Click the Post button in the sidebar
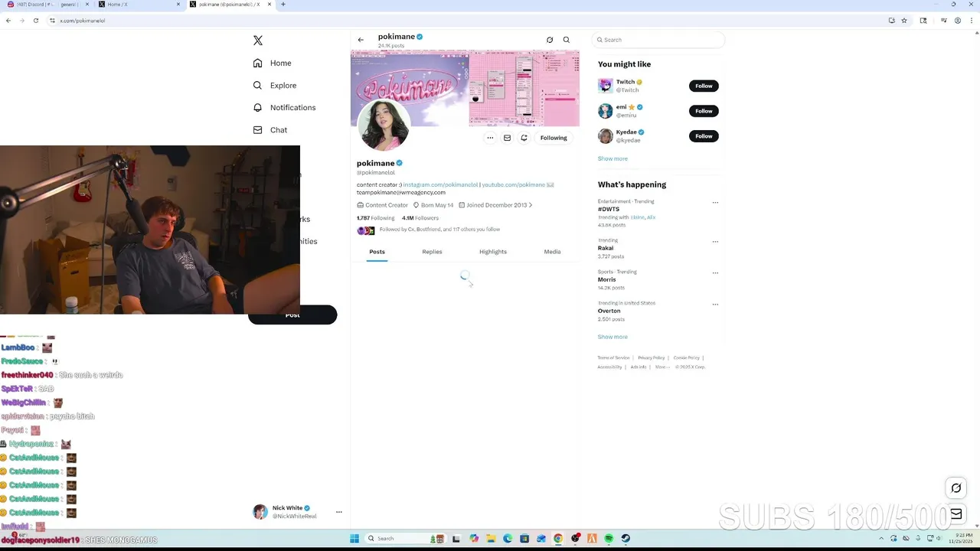 pos(292,315)
